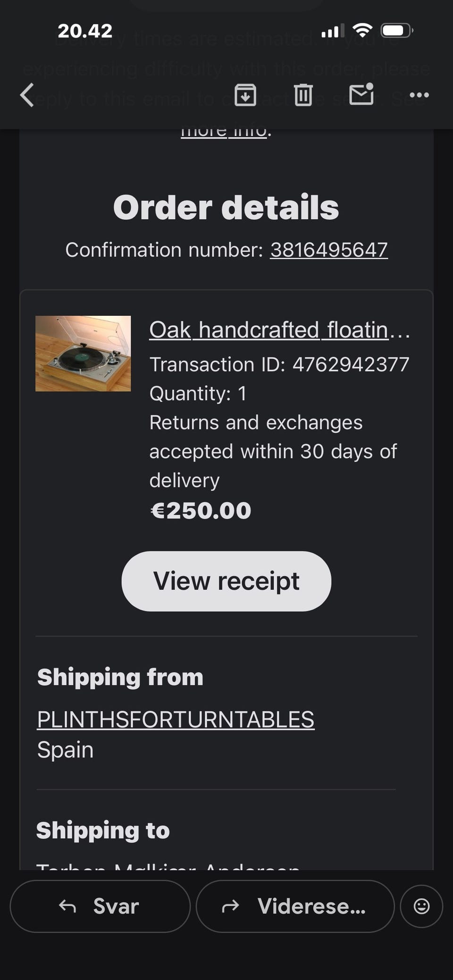The image size is (453, 980).
Task: Tap the Wi-Fi status icon
Action: (362, 31)
